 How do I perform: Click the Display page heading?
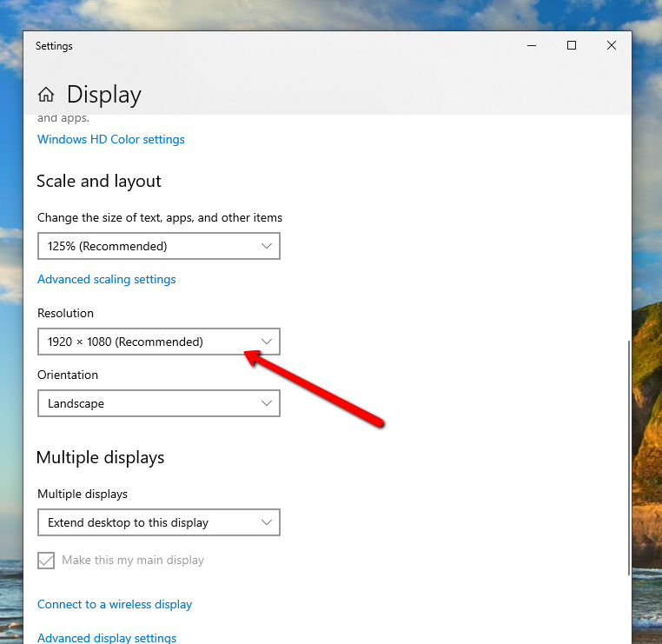pos(103,95)
